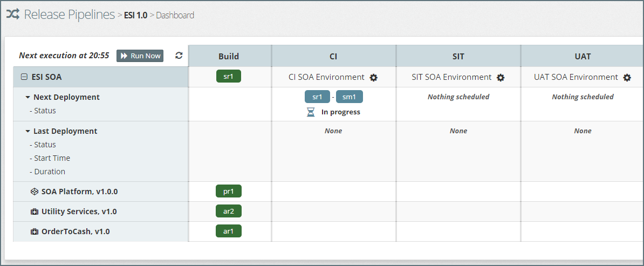Click the Release Pipelines shuffle icon
The image size is (644, 266).
[13, 15]
